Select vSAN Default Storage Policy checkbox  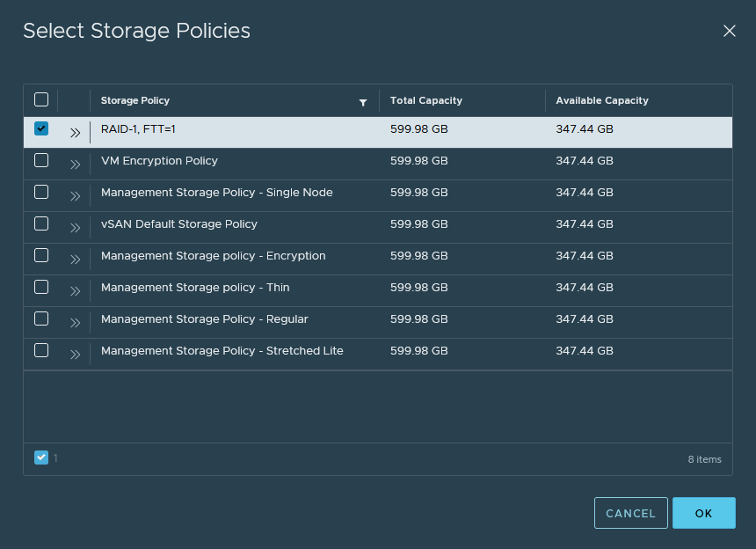pos(41,223)
